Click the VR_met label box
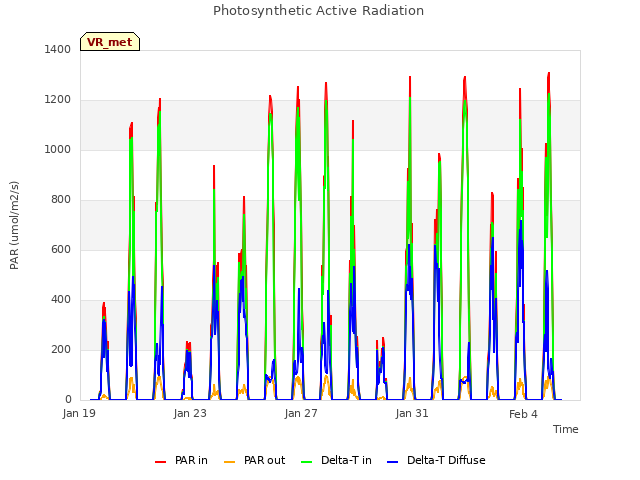Viewport: 640px width, 480px height. 110,42
